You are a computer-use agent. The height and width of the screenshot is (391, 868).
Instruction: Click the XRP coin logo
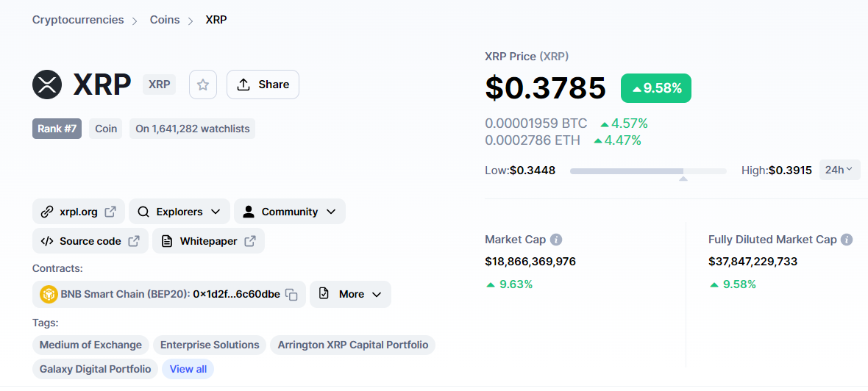pyautogui.click(x=47, y=85)
